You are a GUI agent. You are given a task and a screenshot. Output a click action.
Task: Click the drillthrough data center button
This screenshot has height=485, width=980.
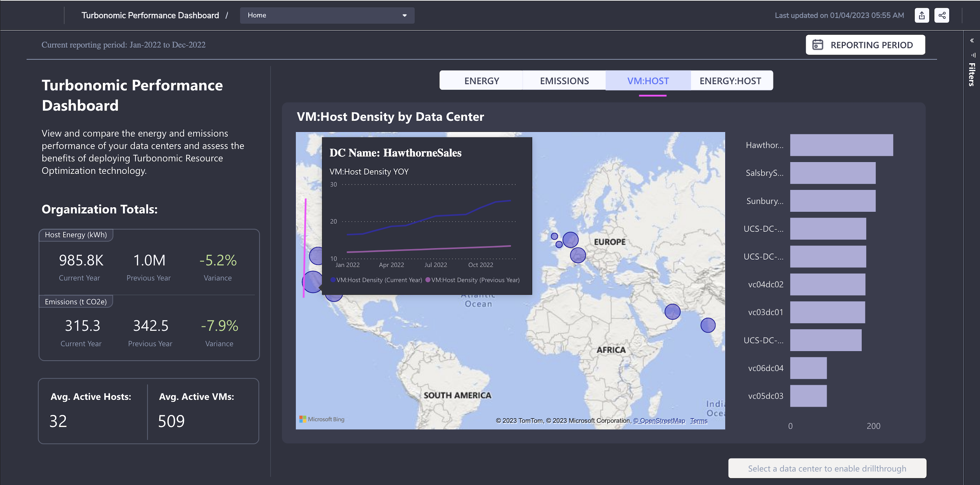pyautogui.click(x=827, y=468)
